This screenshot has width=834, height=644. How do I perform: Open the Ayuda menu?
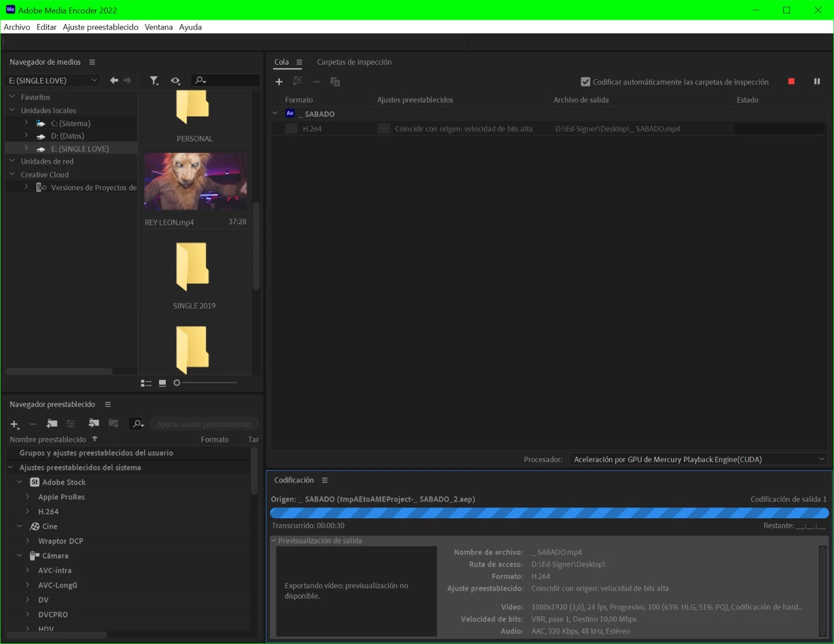(x=190, y=27)
